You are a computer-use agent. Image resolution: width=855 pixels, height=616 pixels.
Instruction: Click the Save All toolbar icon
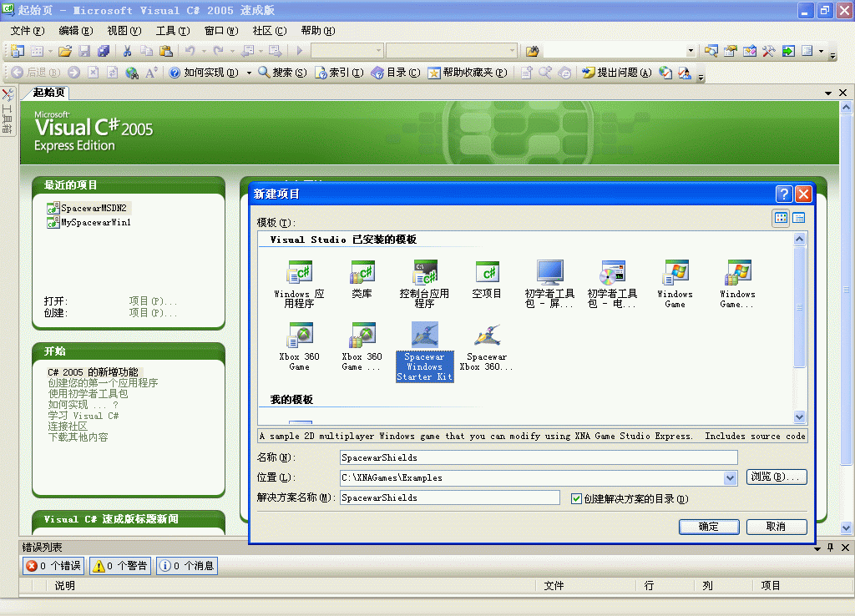click(103, 51)
